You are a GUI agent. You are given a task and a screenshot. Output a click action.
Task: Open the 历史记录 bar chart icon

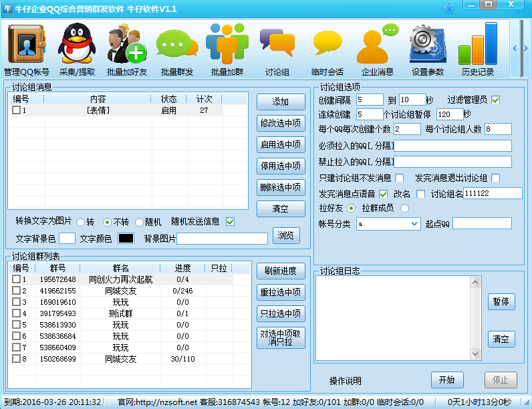478,43
